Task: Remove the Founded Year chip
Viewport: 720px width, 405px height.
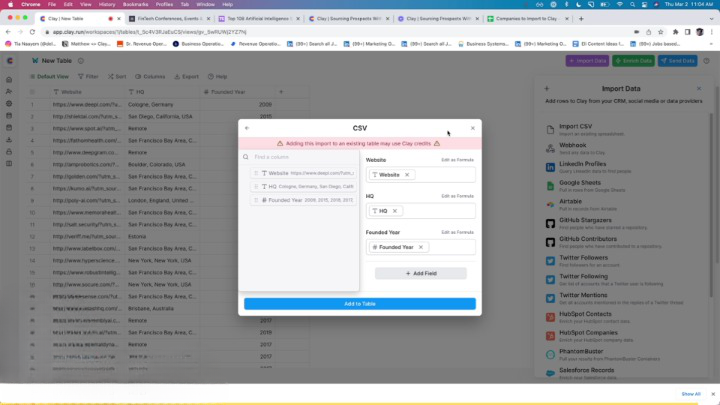Action: coord(421,247)
